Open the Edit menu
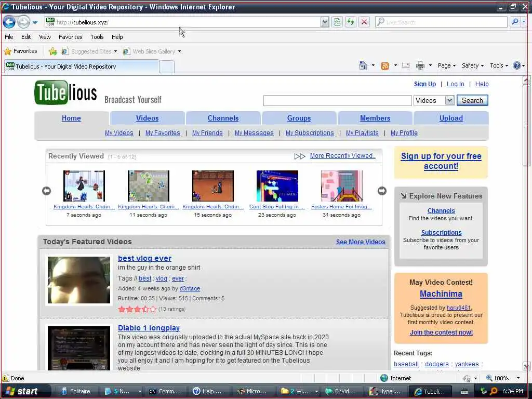Viewport: 532px width, 399px height. tap(26, 37)
